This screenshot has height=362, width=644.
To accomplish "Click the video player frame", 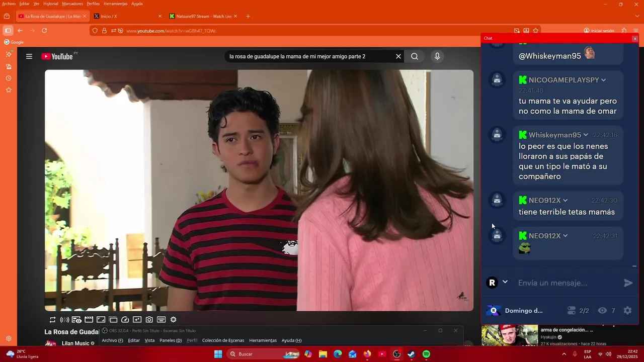I will [259, 190].
